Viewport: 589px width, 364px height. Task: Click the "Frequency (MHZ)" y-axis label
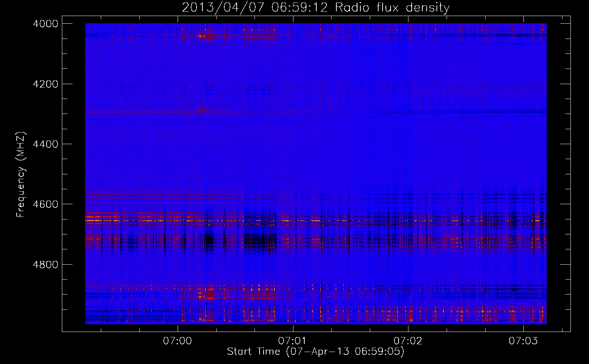[x=21, y=175]
